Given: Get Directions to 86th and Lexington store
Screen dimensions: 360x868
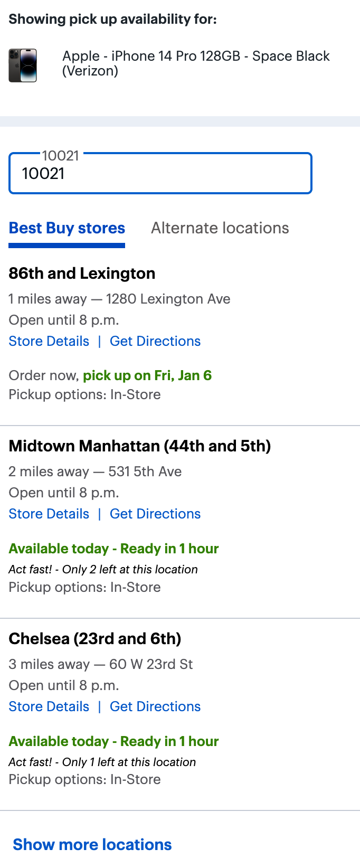Looking at the screenshot, I should [155, 341].
